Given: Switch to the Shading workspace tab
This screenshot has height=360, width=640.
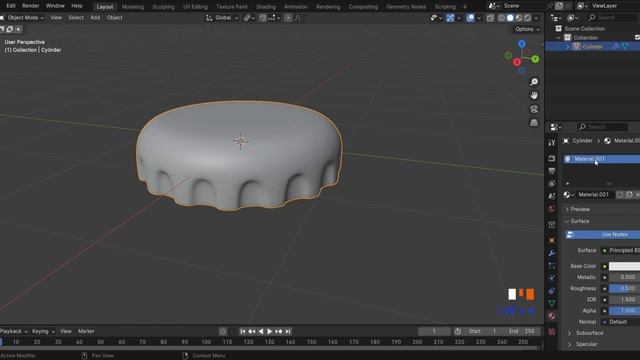Looking at the screenshot, I should [x=266, y=7].
